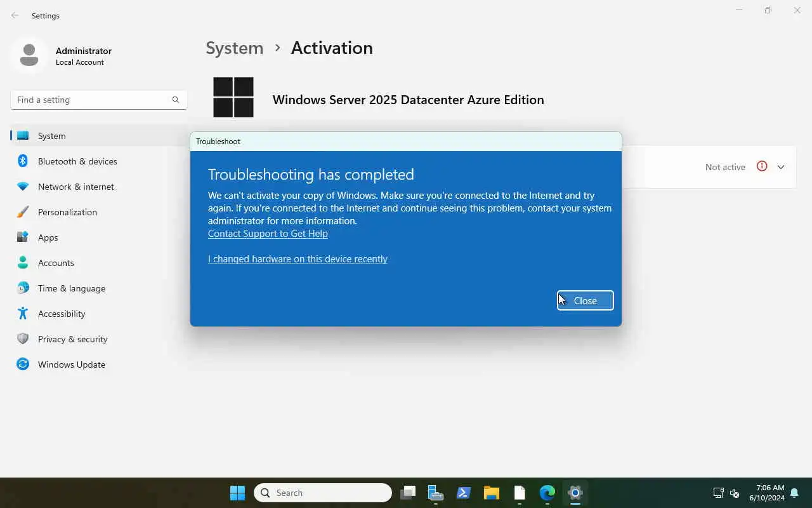Click the Apps icon in sidebar
The width and height of the screenshot is (812, 508).
tap(23, 237)
